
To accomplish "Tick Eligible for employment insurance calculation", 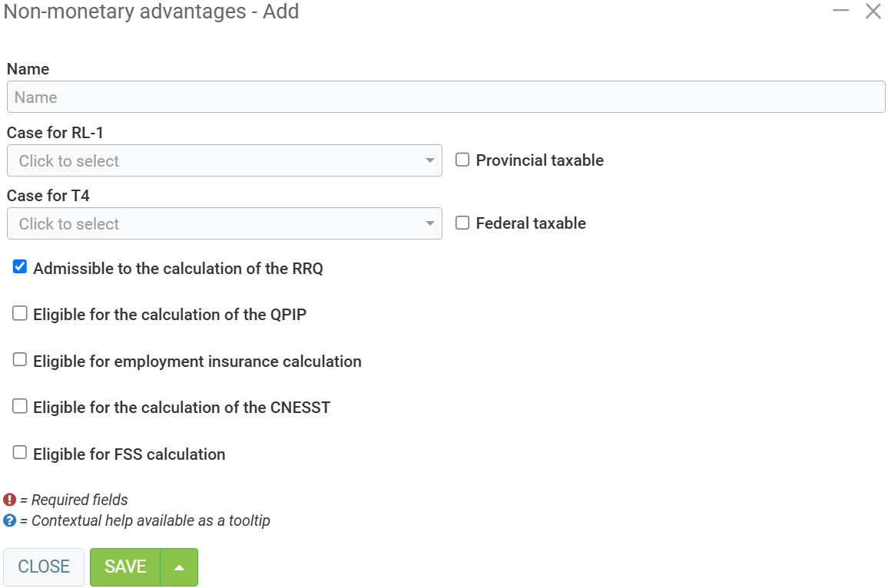I will [x=20, y=360].
